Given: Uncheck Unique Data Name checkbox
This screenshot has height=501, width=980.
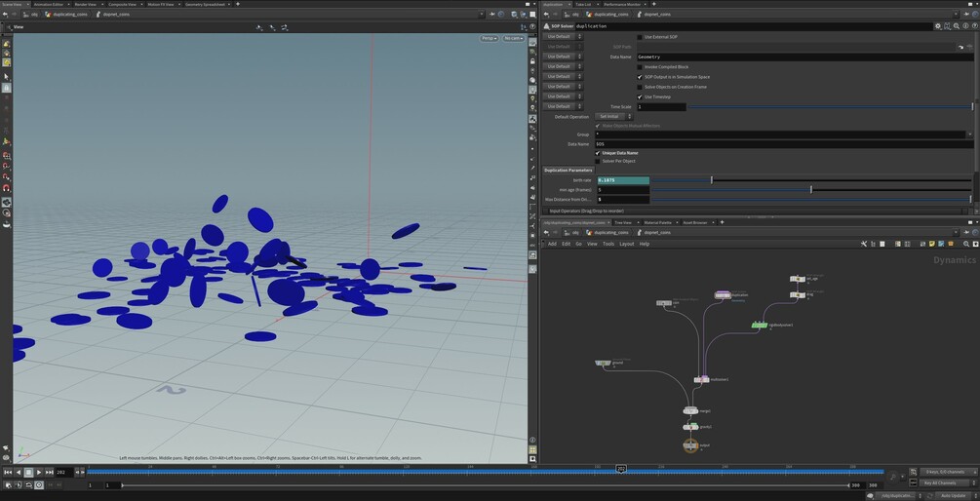Looking at the screenshot, I should (598, 153).
